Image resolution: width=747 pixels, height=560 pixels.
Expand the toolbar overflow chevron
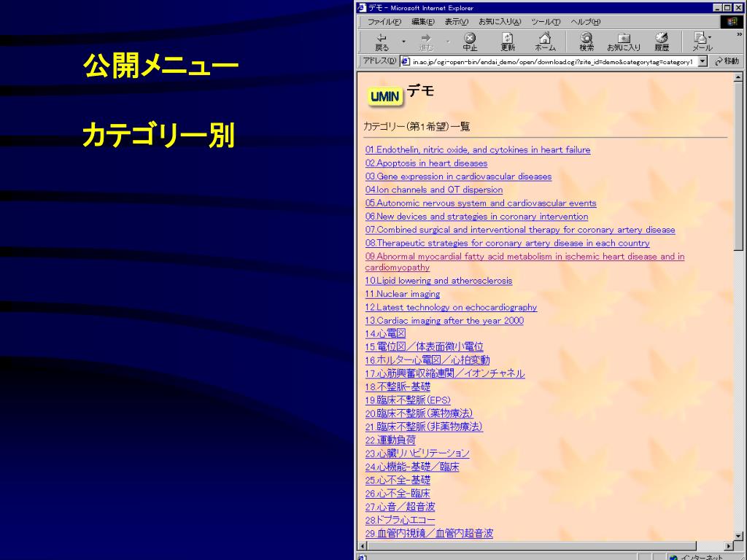coord(740,34)
